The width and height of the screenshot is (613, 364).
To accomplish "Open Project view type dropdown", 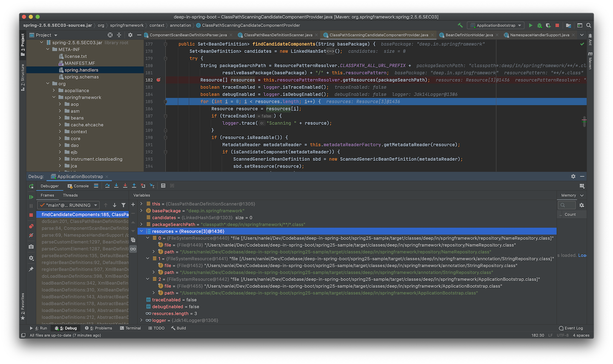I will tap(43, 35).
